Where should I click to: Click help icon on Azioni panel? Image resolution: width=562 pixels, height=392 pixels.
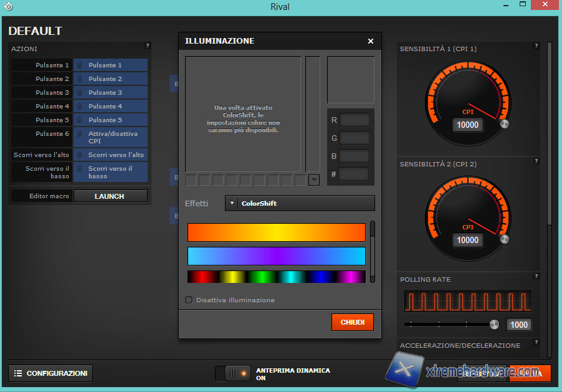click(x=148, y=45)
